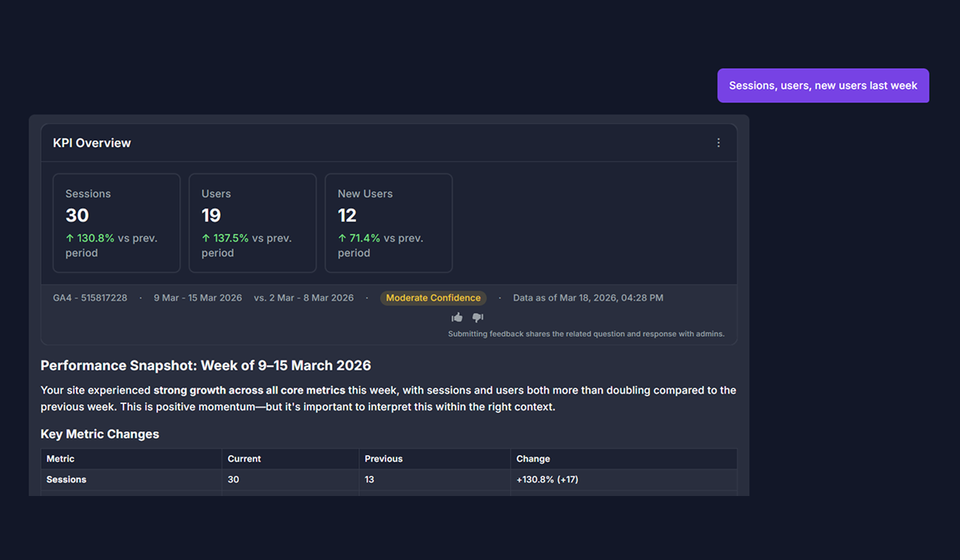
Task: Click the Moderate Confidence badge
Action: coord(434,298)
